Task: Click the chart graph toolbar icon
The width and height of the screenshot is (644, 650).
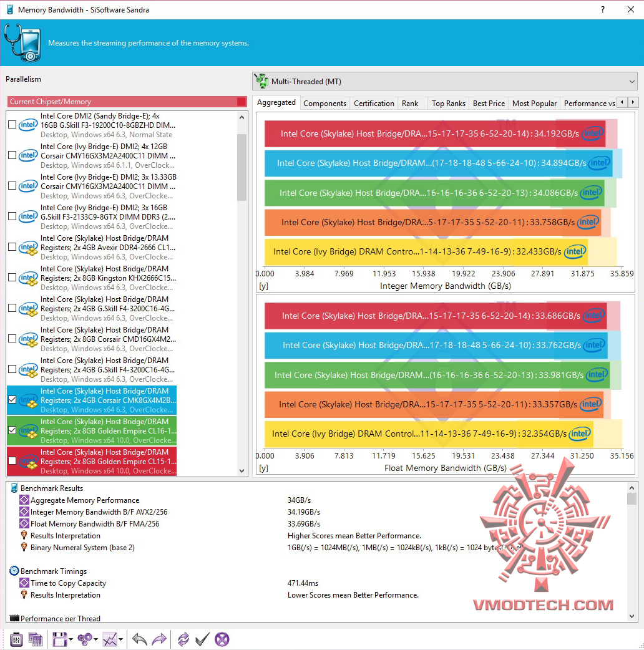Action: click(110, 639)
